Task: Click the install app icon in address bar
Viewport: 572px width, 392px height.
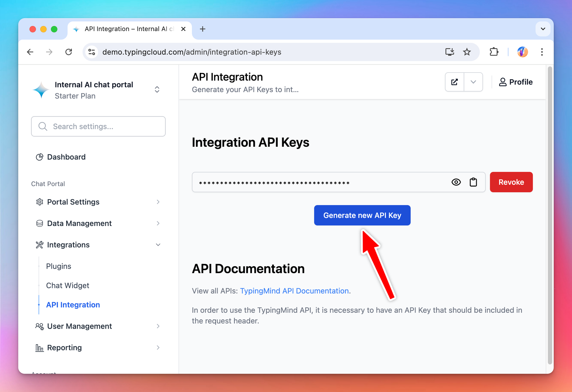Action: click(449, 52)
